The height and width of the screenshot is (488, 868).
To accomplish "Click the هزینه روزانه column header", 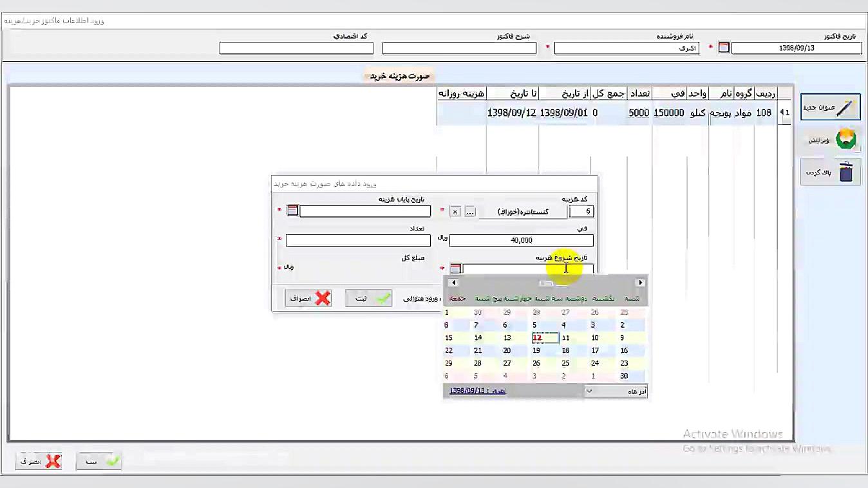I will coord(461,93).
